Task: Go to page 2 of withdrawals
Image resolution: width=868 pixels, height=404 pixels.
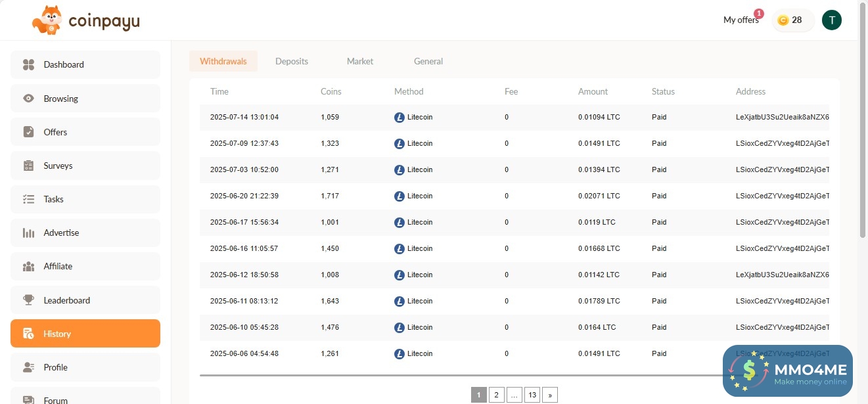Action: pyautogui.click(x=496, y=395)
